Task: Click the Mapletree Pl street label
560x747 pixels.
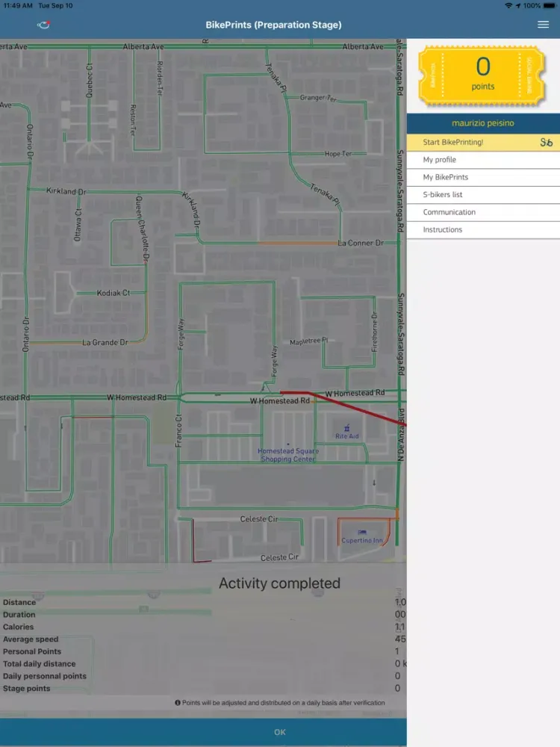Action: (309, 341)
